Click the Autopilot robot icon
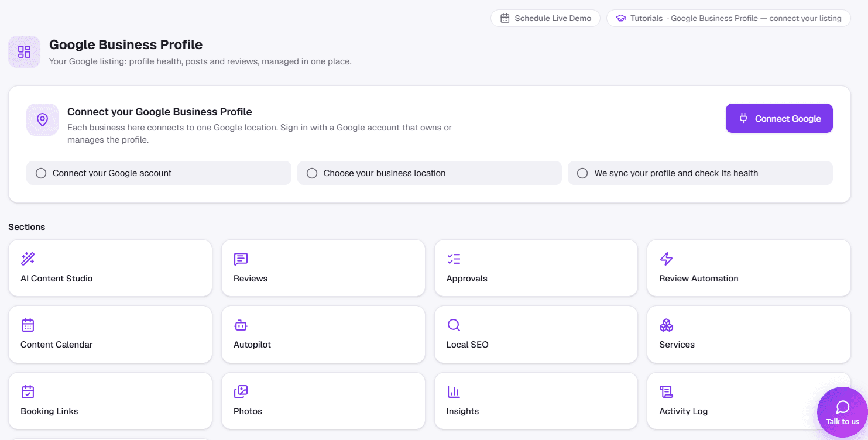868x440 pixels. 241,325
